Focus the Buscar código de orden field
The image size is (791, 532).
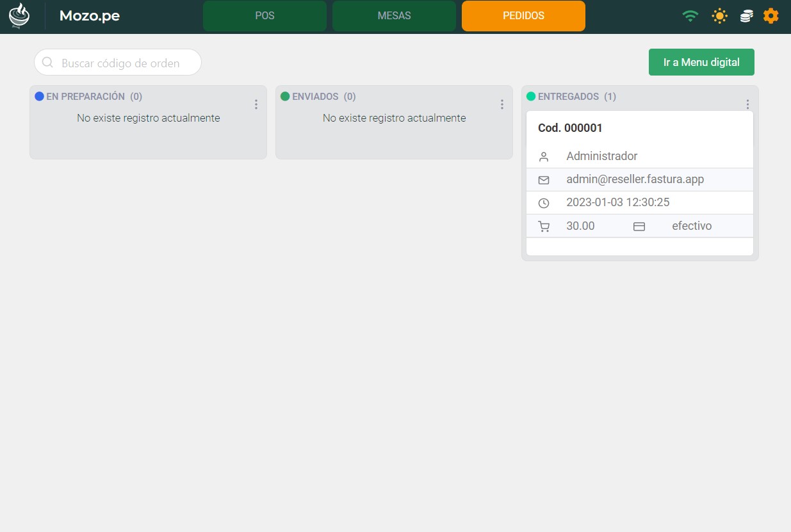pyautogui.click(x=125, y=63)
